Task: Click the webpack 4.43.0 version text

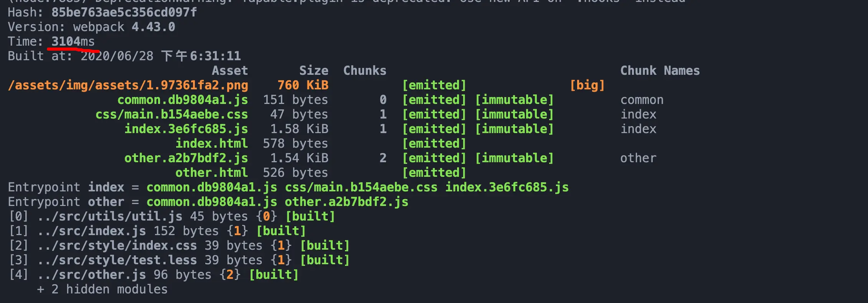Action: coord(124,27)
